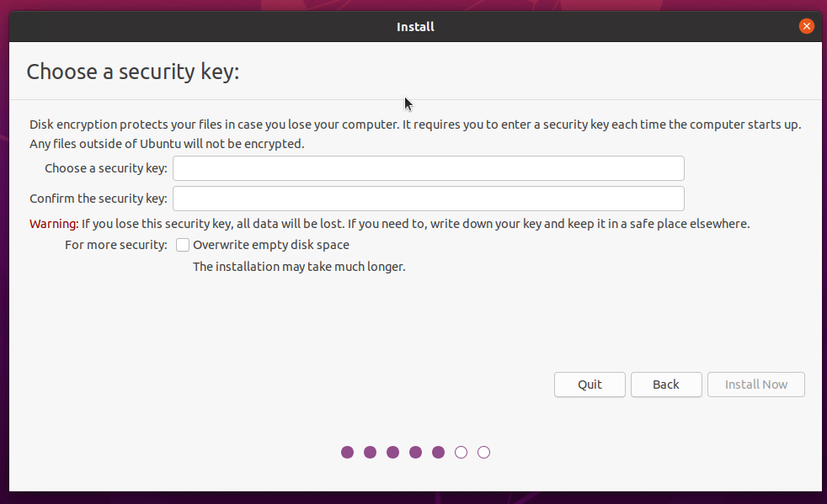Click the Install Now button
Screen dimensions: 827x504
755,385
